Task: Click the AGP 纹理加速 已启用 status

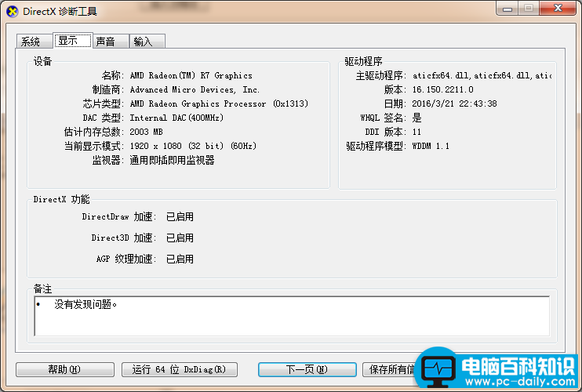Action: pos(180,260)
